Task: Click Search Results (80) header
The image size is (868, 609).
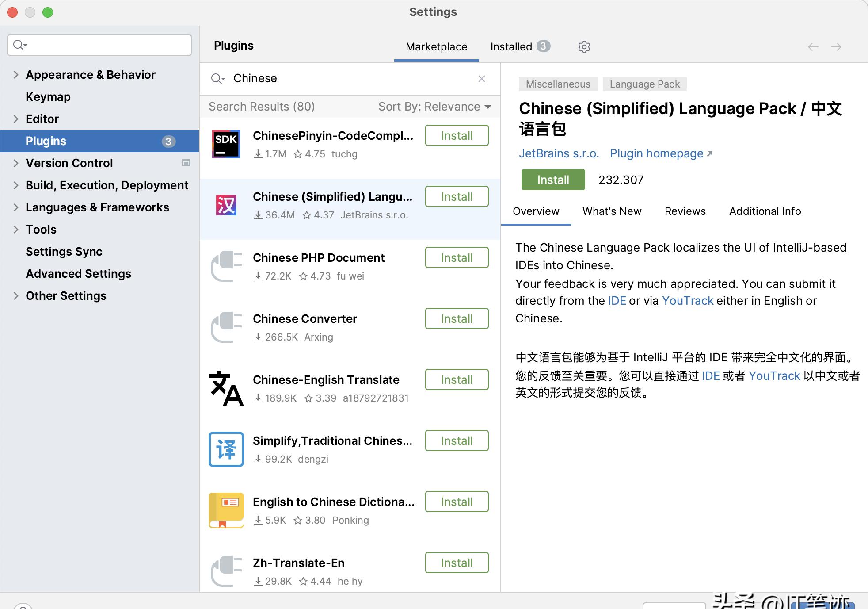Action: click(x=262, y=107)
